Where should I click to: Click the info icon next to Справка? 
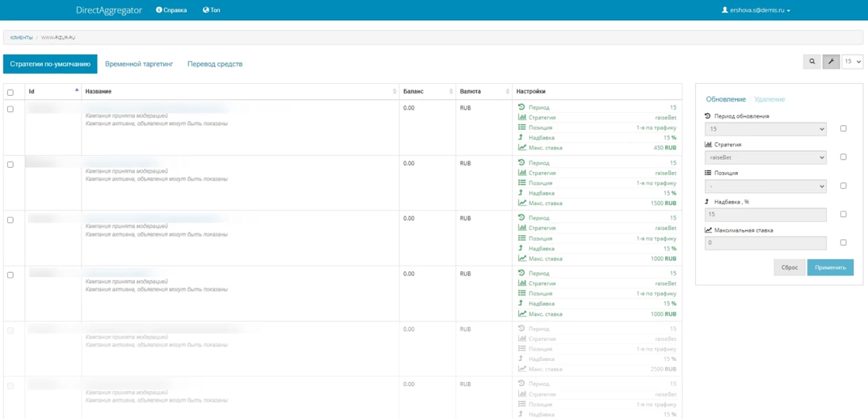point(159,10)
